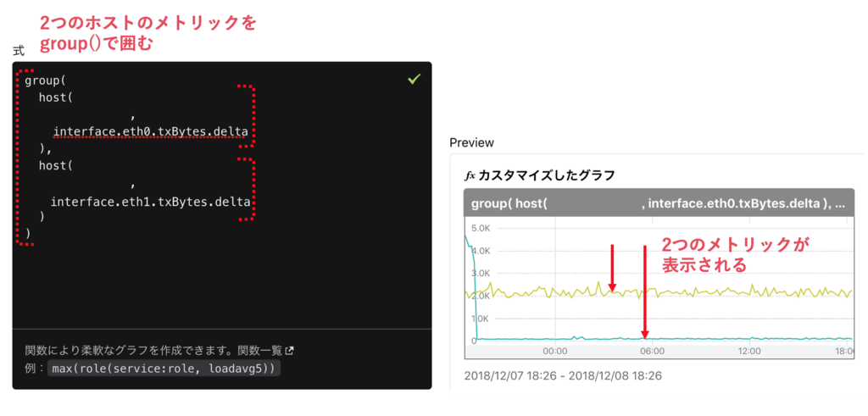Click the 1.0K y-axis label
The image size is (868, 416).
(x=481, y=319)
